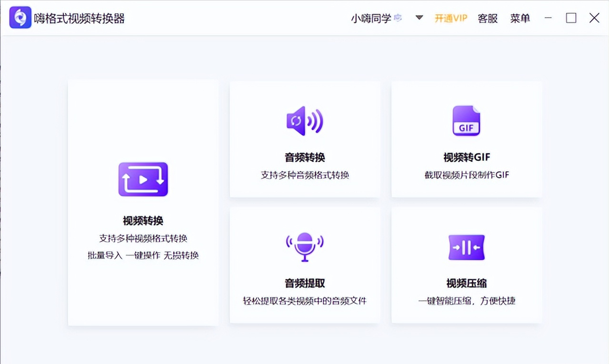This screenshot has height=364, width=609.
Task: Click text 批量导入 一键操作 无损转换
Action: [143, 256]
